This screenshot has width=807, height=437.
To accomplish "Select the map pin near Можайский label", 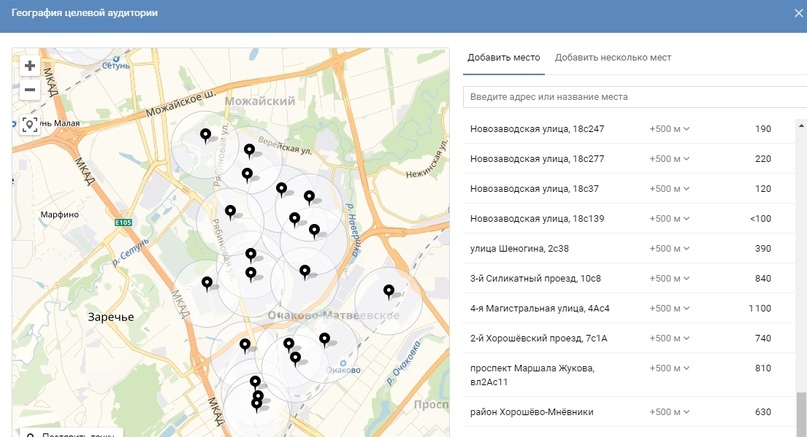I will [205, 136].
